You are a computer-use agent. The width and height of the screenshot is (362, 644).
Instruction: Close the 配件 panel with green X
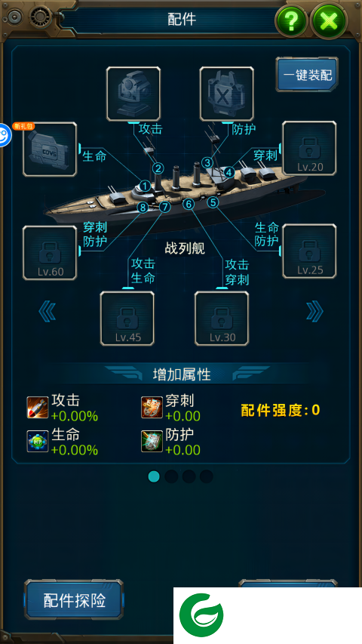coord(329,20)
